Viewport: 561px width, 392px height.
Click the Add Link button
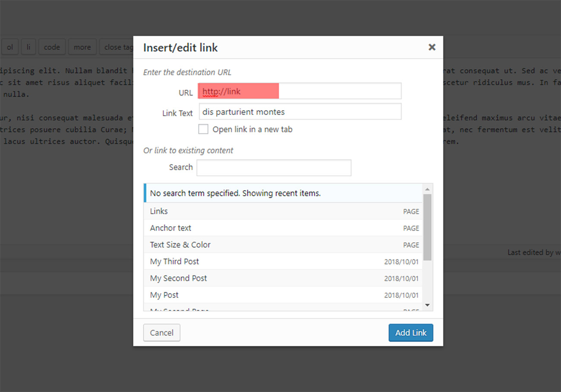[x=410, y=333]
